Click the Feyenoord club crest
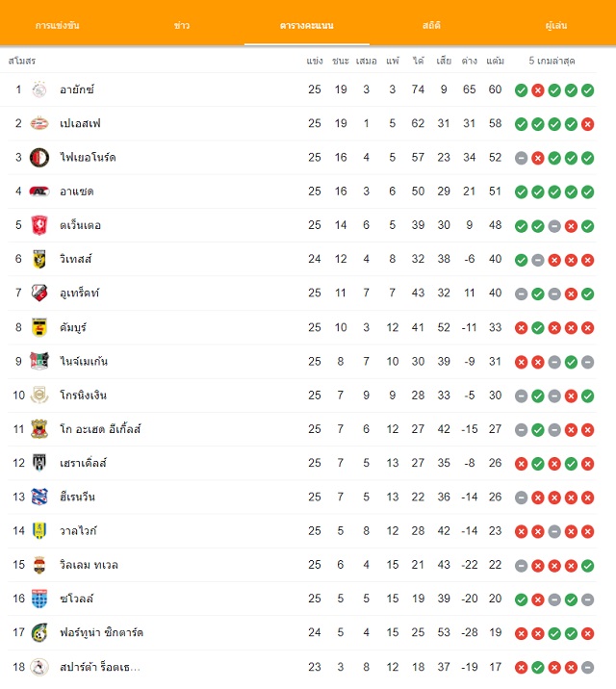This screenshot has width=616, height=689. point(39,157)
